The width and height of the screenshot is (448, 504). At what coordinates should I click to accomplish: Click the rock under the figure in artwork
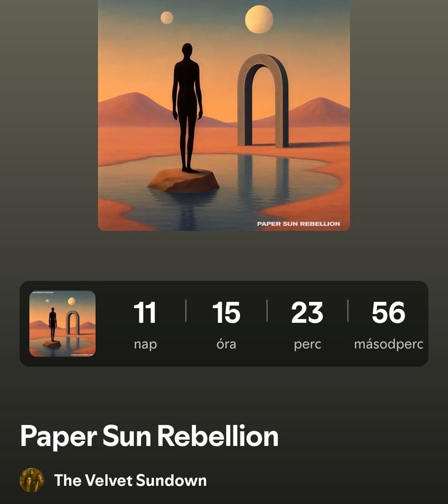[x=184, y=180]
